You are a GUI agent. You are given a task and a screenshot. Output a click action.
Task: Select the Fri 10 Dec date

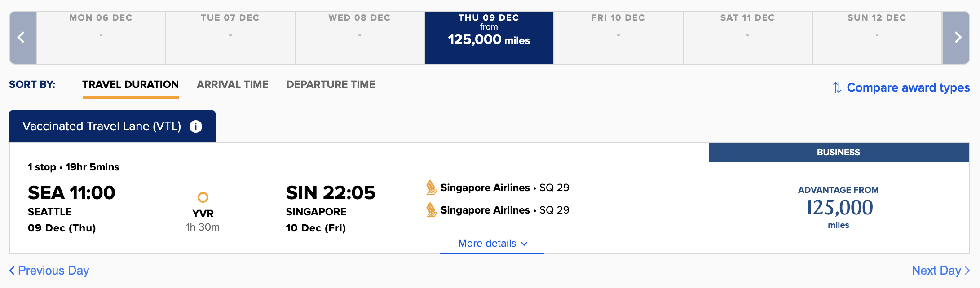tap(618, 37)
